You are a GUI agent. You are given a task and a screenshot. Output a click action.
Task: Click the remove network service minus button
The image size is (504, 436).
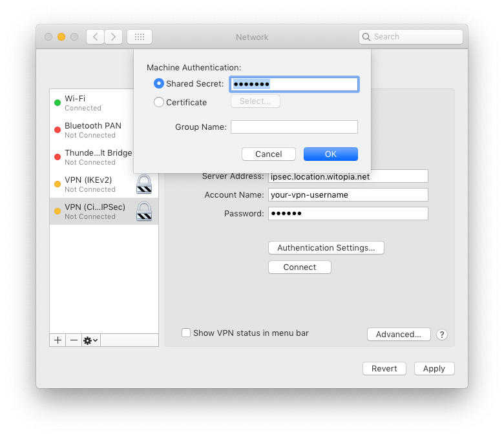coord(74,340)
